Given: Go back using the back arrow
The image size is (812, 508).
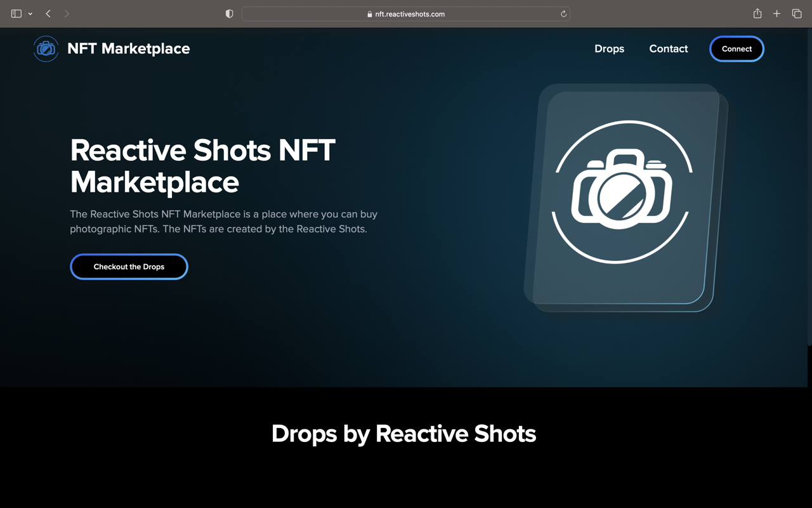Looking at the screenshot, I should 48,13.
